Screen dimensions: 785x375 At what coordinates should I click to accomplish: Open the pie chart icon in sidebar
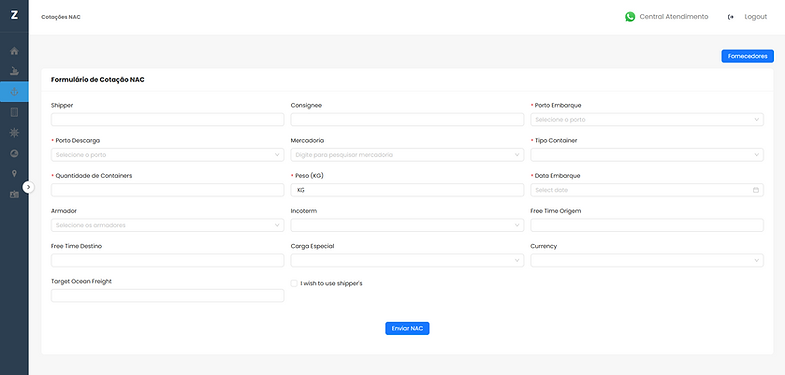[x=14, y=153]
